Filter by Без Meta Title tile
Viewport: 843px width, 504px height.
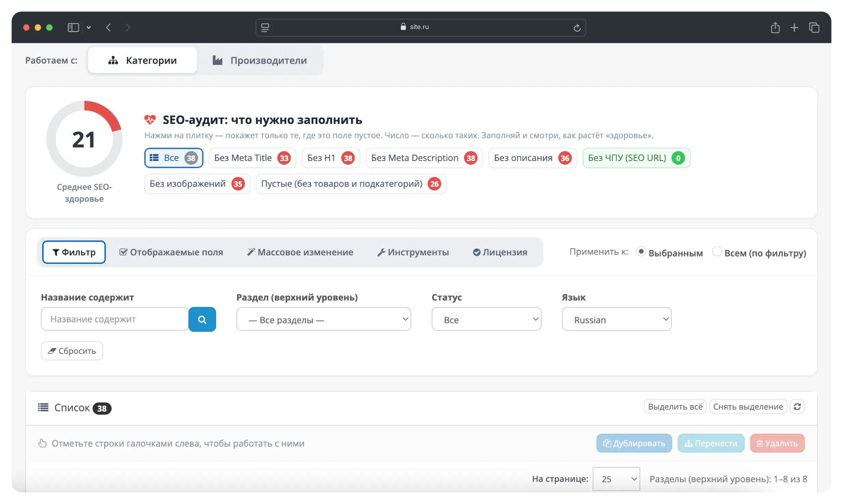252,158
